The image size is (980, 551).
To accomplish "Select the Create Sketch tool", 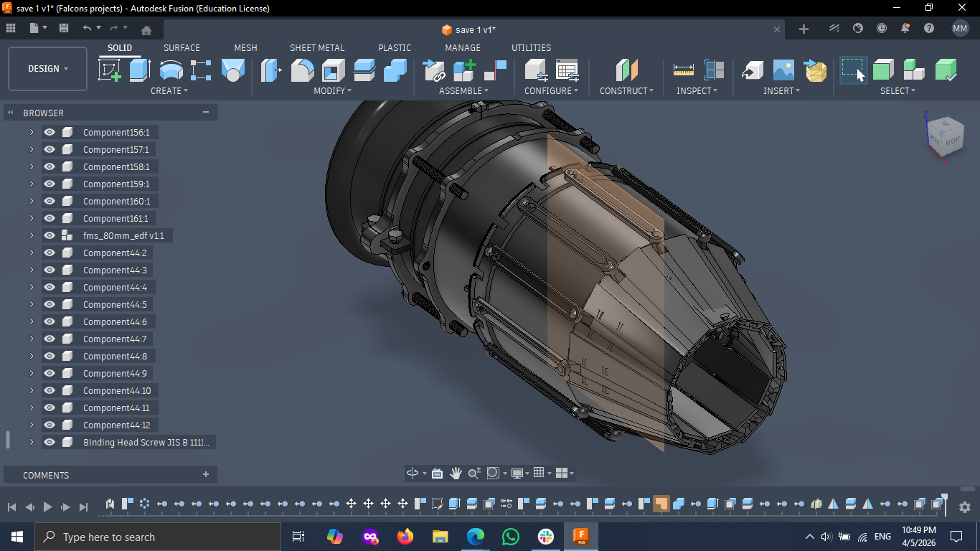I will coord(110,70).
